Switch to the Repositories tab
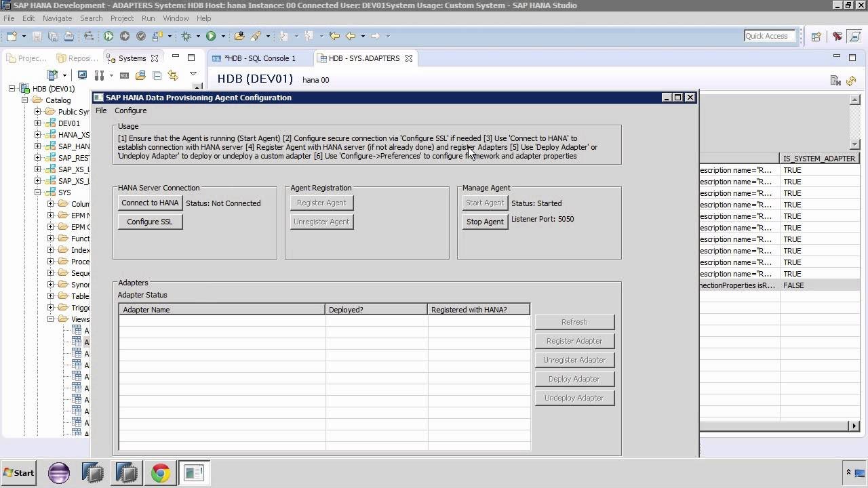The width and height of the screenshot is (868, 488). point(78,58)
